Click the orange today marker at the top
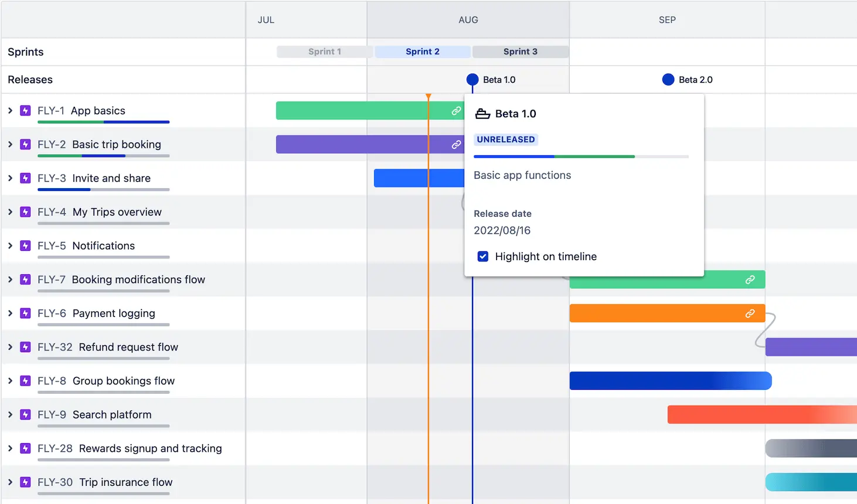 428,96
